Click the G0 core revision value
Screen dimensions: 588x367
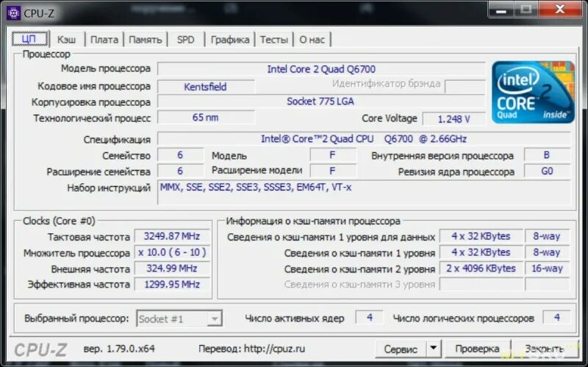(547, 171)
